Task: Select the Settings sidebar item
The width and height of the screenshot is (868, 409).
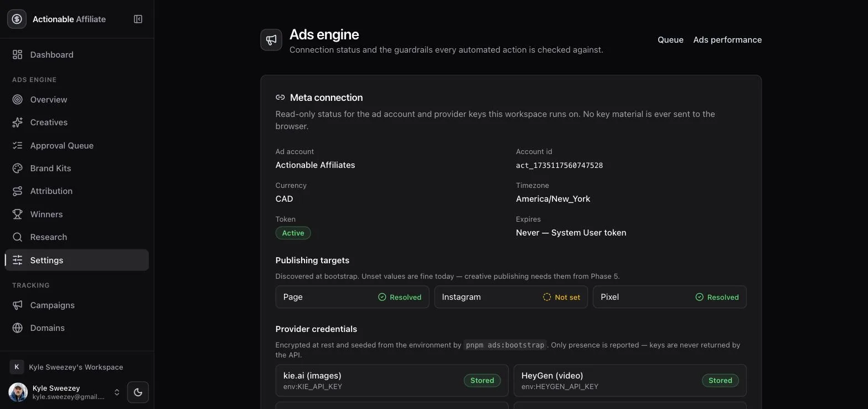Action: click(x=77, y=260)
